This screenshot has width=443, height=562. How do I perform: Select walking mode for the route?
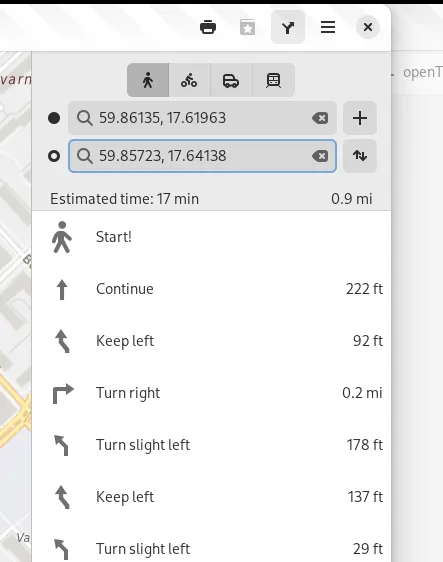coord(148,80)
